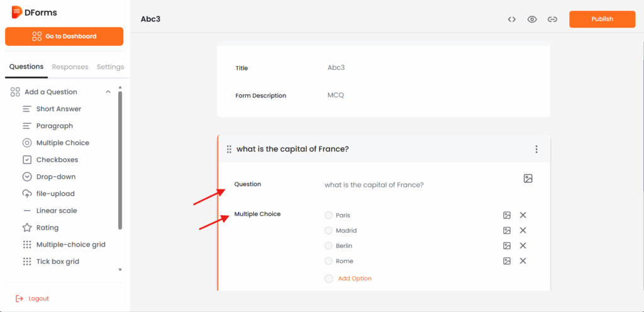Delete the Rome option
644x312 pixels.
point(523,261)
